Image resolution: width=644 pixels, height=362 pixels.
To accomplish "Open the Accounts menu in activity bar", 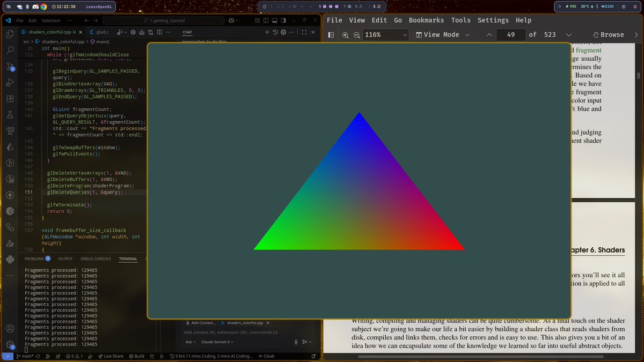I will (x=10, y=328).
